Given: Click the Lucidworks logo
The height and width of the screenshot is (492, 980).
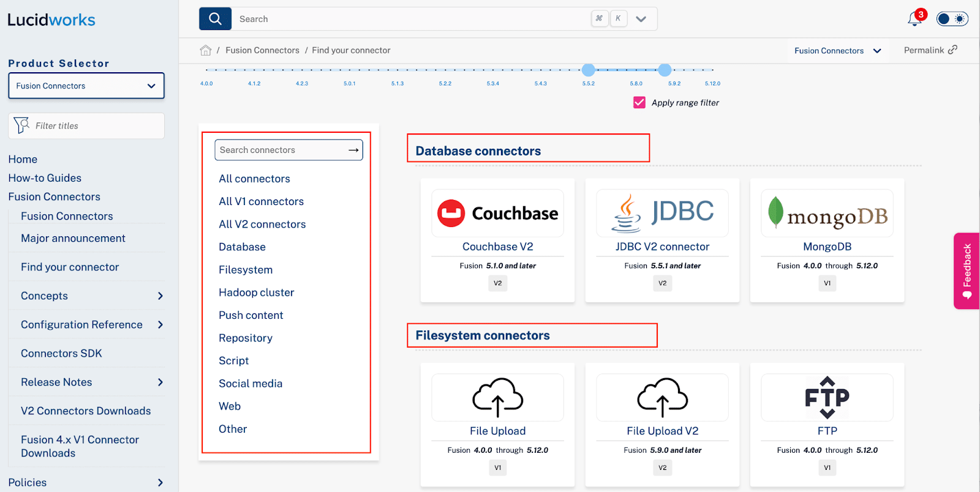Looking at the screenshot, I should coord(51,20).
